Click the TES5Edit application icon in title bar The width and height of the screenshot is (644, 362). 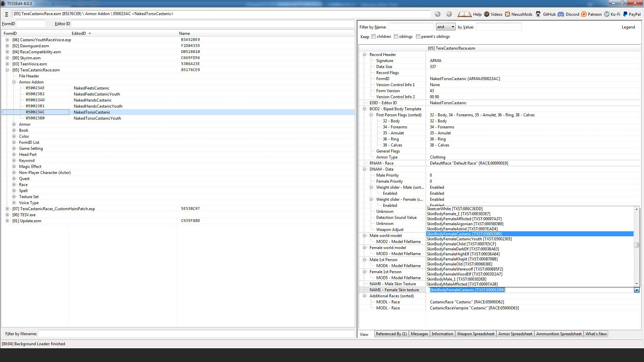coord(3,3)
